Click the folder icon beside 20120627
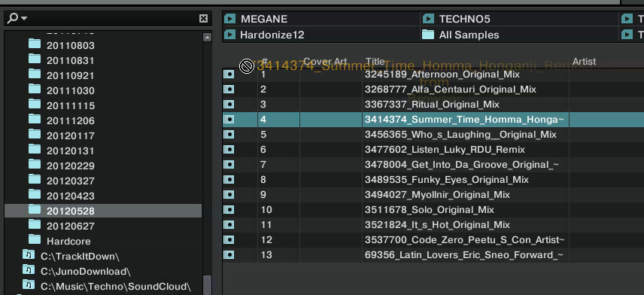 pos(35,224)
